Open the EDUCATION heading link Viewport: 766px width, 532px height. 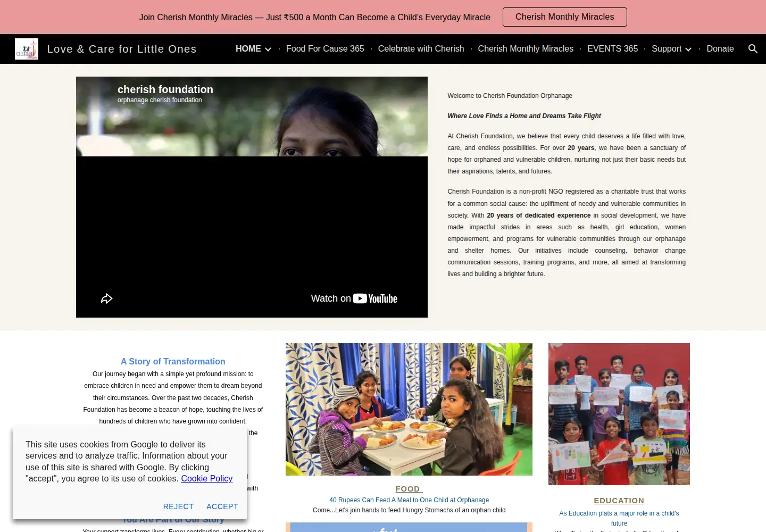coord(619,501)
